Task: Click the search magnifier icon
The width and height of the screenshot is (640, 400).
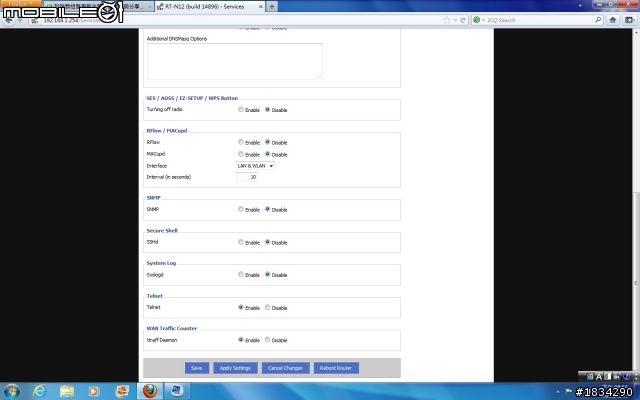Action: (598, 20)
